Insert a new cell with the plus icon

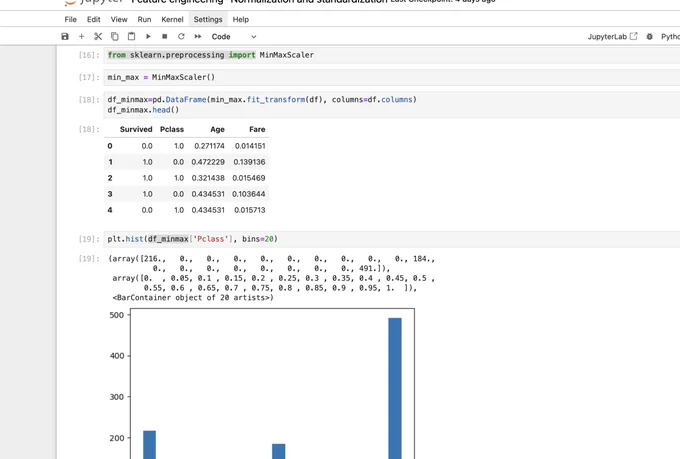pyautogui.click(x=81, y=36)
